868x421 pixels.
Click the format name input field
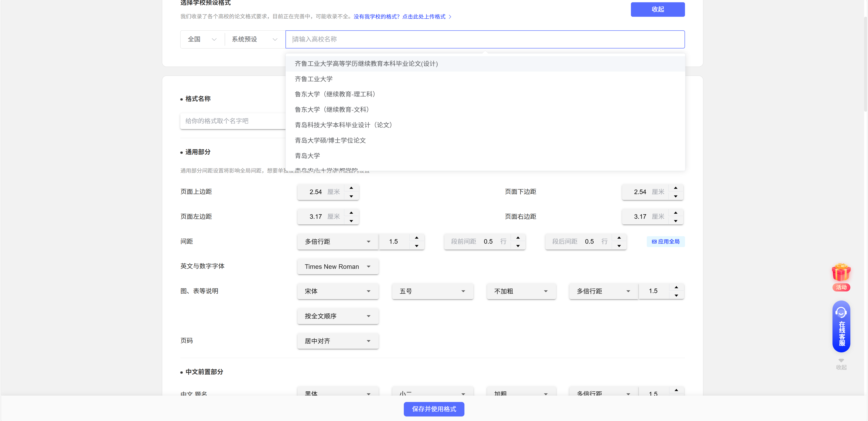point(233,121)
